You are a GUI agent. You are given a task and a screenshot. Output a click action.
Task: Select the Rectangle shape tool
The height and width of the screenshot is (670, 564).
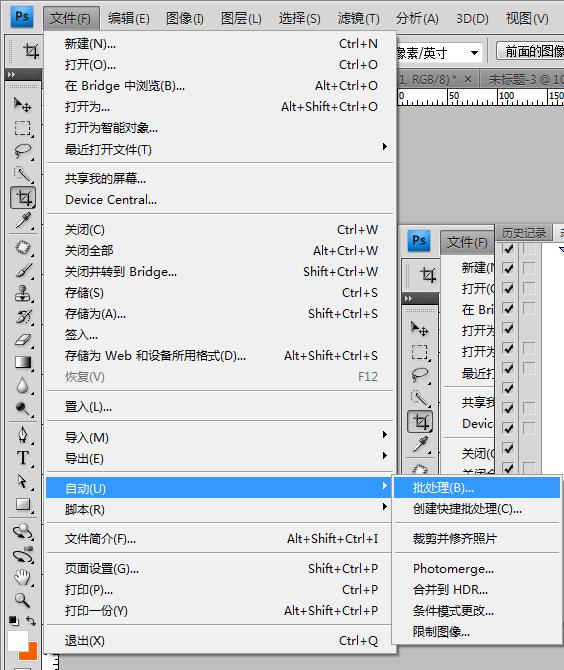pos(23,505)
